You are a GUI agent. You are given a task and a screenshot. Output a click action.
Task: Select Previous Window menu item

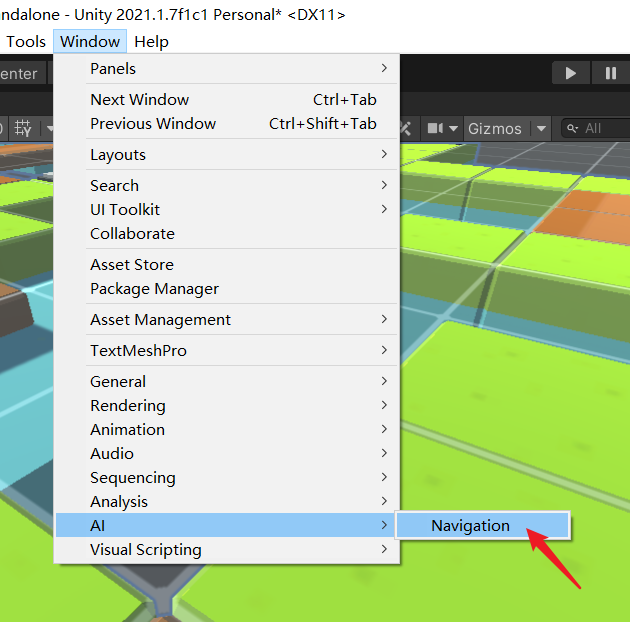tap(227, 124)
